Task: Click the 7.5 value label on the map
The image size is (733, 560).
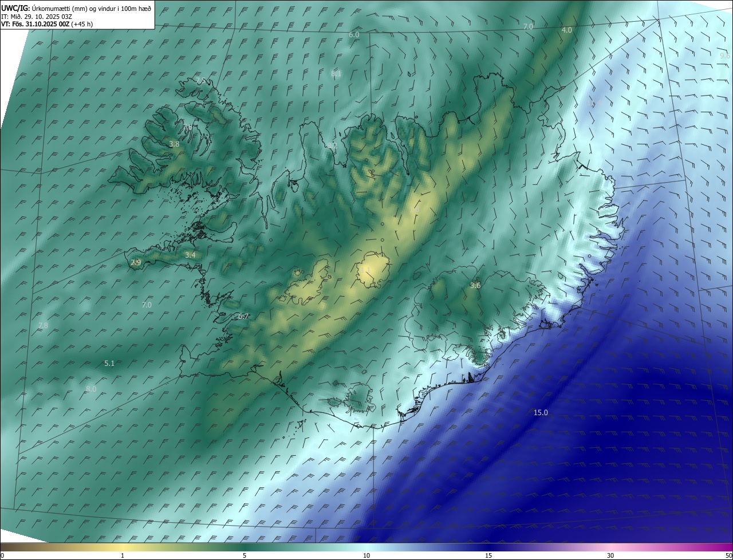Action: [200, 80]
